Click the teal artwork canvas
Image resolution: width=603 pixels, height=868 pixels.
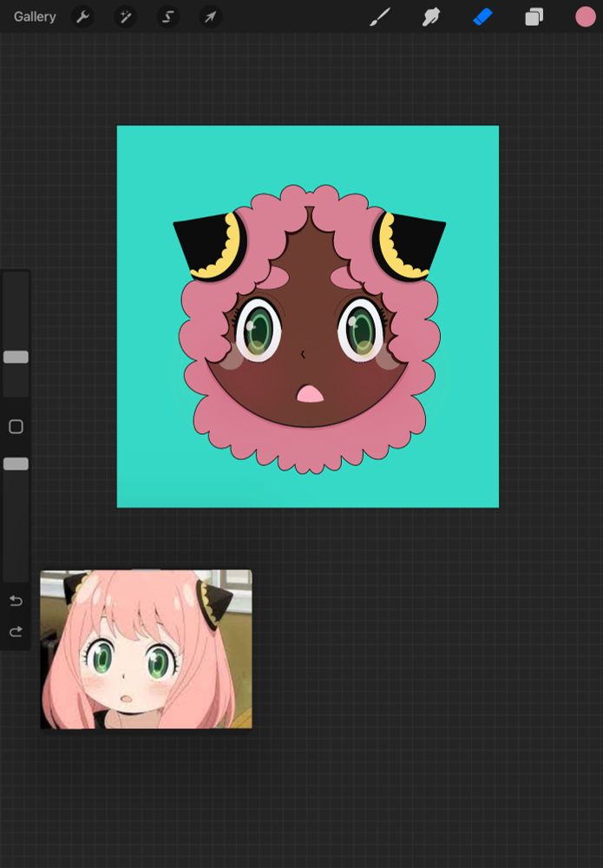(x=308, y=317)
